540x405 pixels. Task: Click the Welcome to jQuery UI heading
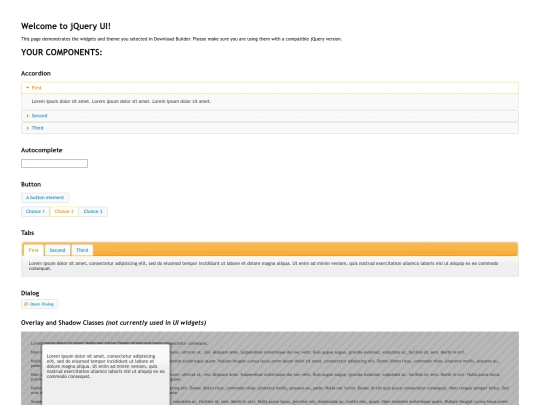pos(66,26)
